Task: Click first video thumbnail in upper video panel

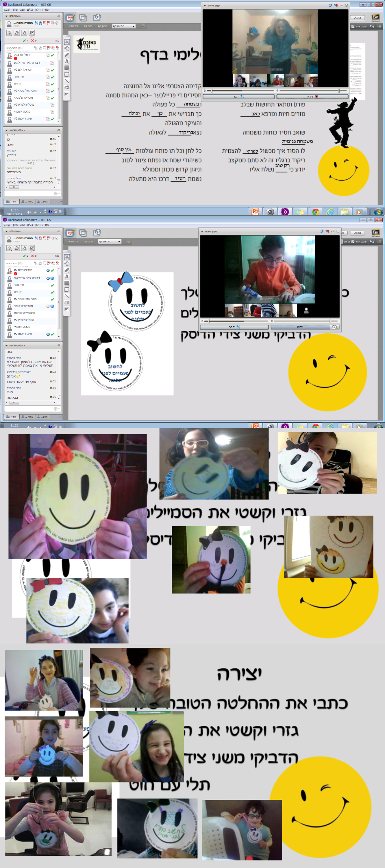Action: point(241,80)
